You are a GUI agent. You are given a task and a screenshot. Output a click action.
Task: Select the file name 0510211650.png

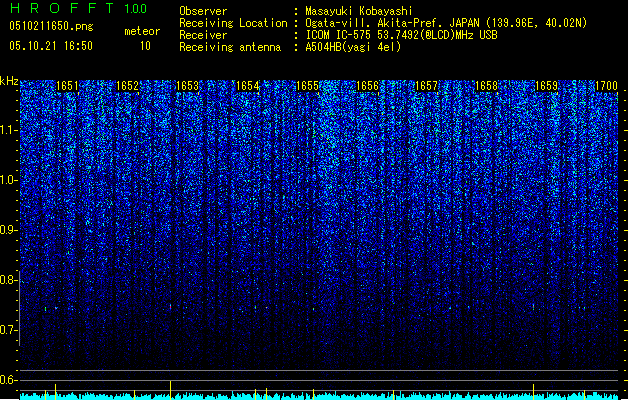point(51,26)
